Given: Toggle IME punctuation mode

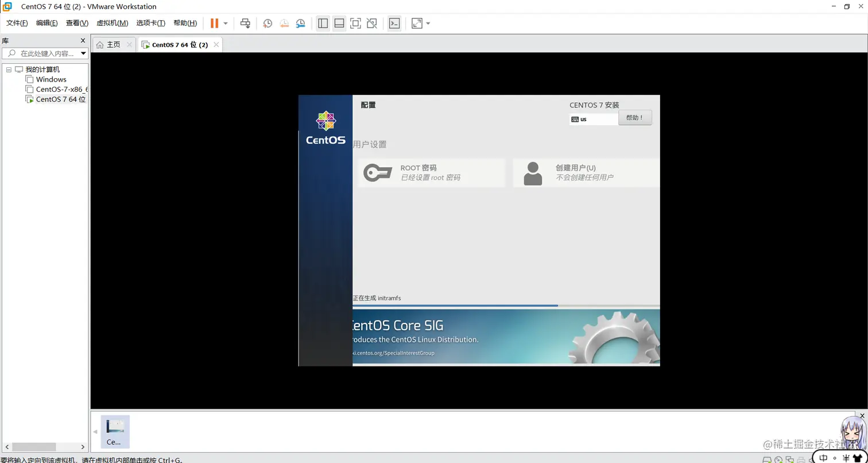Looking at the screenshot, I should click(x=835, y=458).
